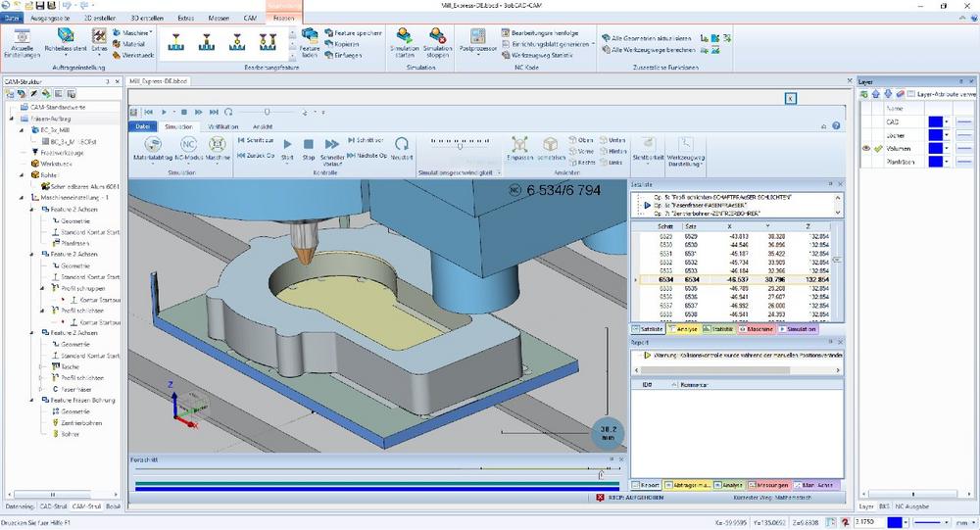Click the blue color swatch of CAD layer

tap(935, 121)
